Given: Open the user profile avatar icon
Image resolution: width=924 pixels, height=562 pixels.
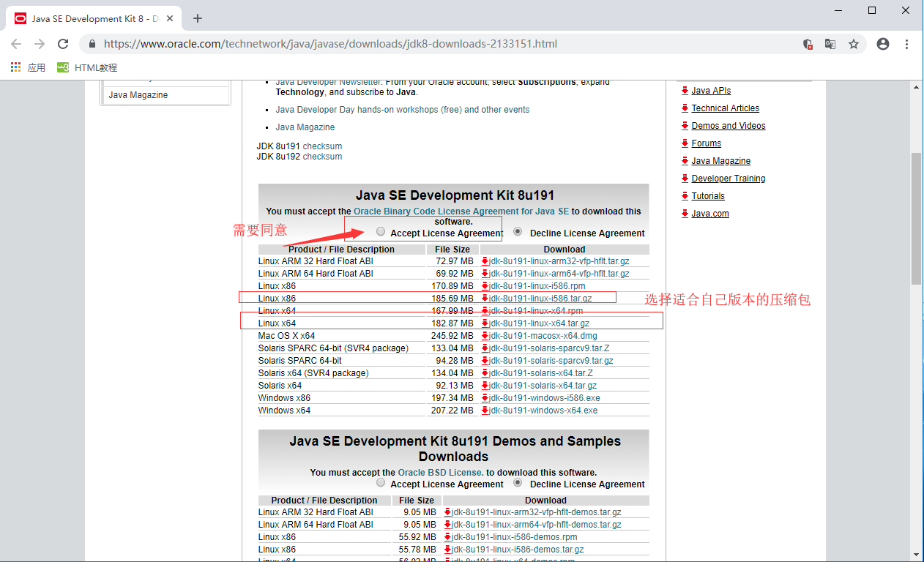Looking at the screenshot, I should 883,44.
